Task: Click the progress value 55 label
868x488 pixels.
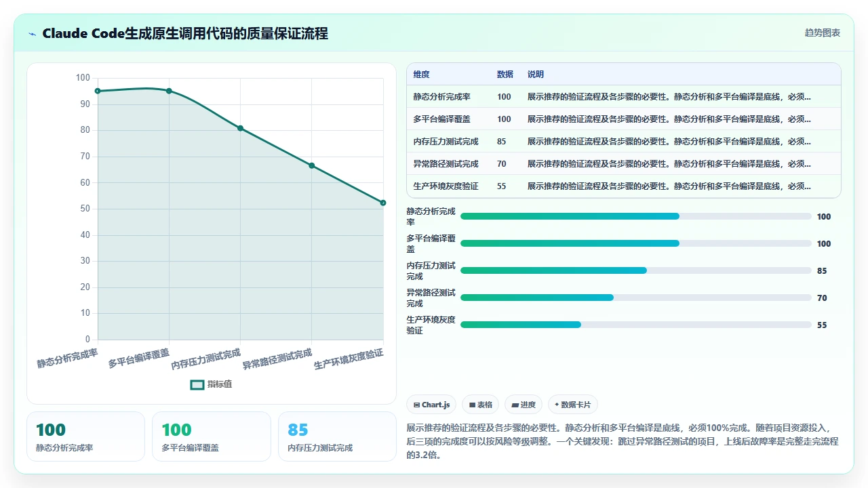Action: pyautogui.click(x=822, y=325)
